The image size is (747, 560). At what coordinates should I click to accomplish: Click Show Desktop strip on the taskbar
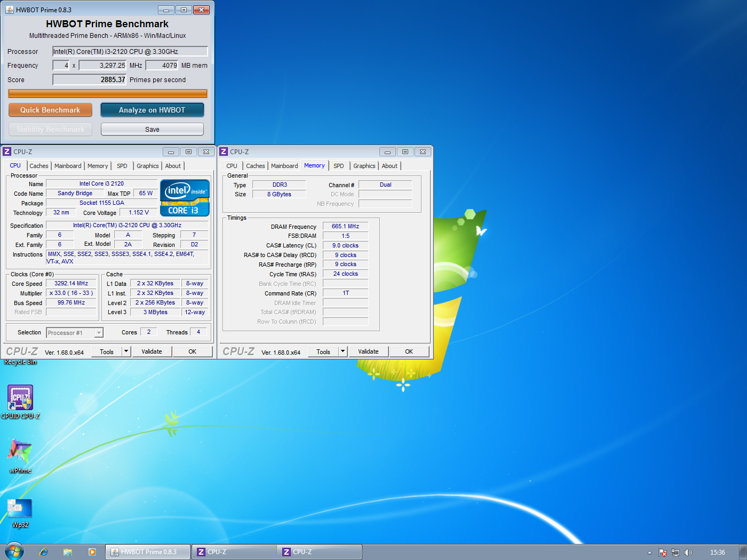click(743, 552)
